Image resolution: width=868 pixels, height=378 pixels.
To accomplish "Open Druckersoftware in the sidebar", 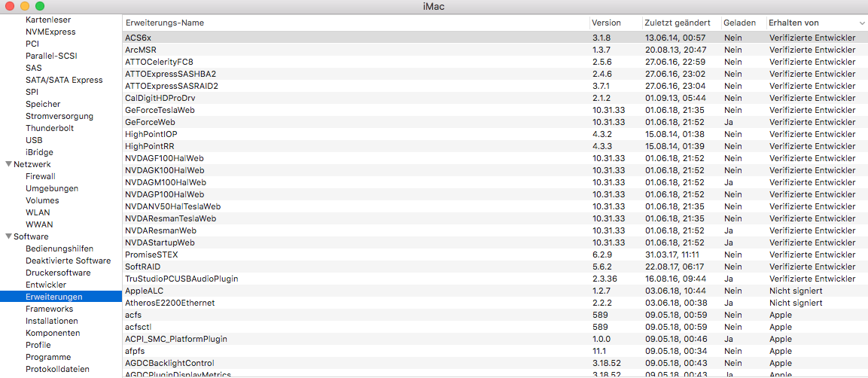I will pos(58,273).
